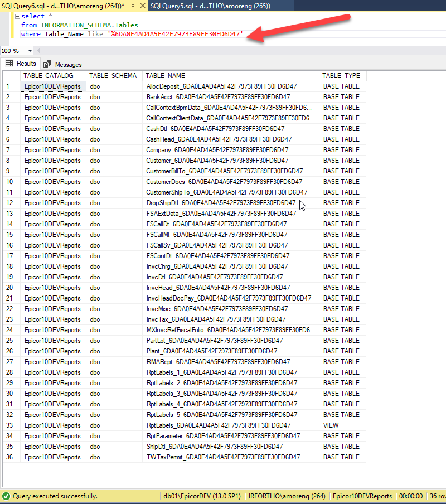Click INFORMATION_SCHEMA.Tables in the query
This screenshot has width=446, height=504.
pyautogui.click(x=89, y=25)
